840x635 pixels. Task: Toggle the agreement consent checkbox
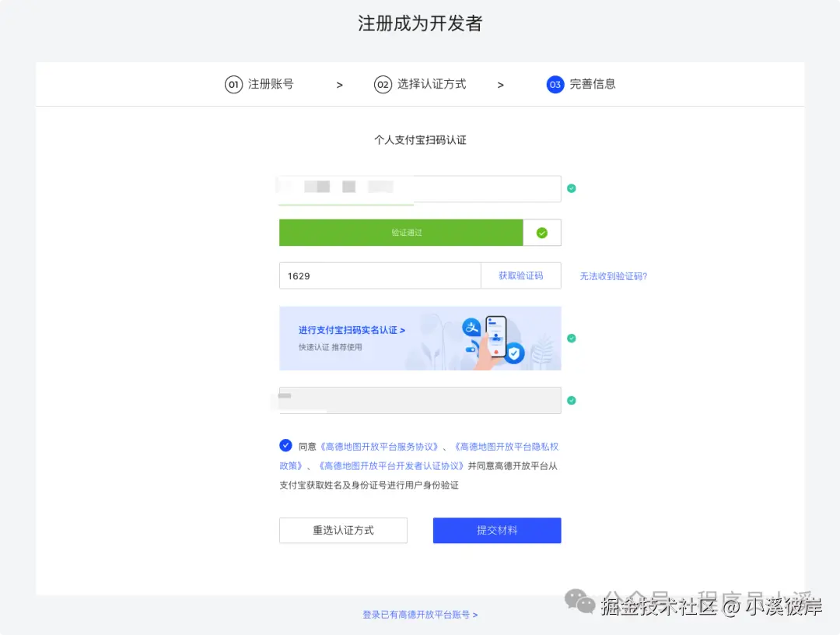tap(285, 445)
